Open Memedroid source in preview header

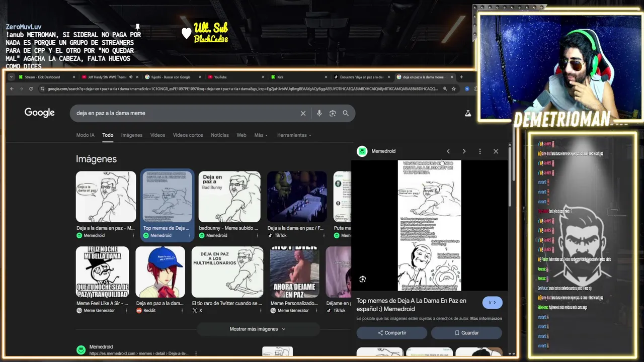pos(376,151)
